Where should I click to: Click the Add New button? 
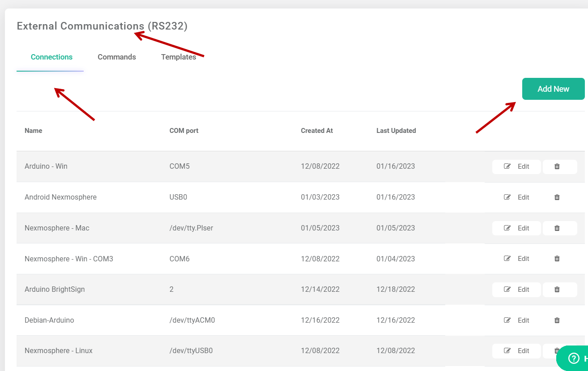pyautogui.click(x=553, y=89)
